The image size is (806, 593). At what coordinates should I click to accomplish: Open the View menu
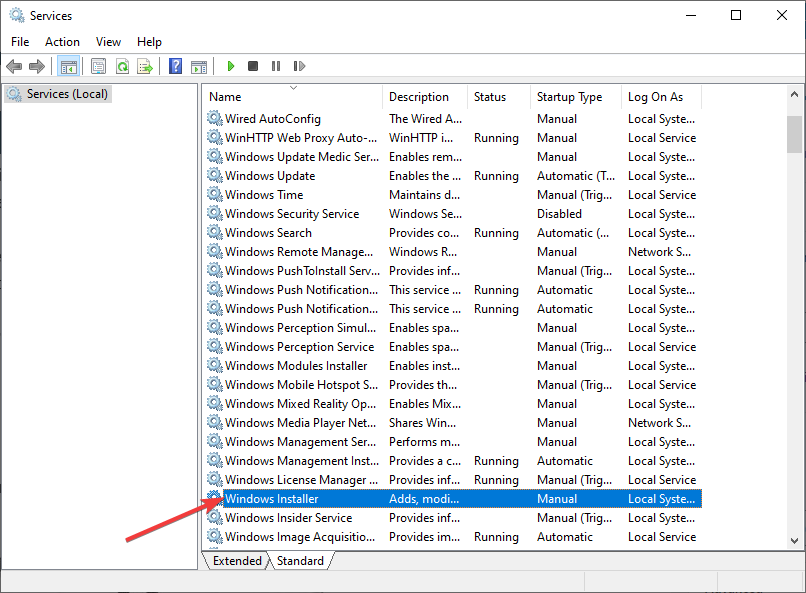coord(108,42)
